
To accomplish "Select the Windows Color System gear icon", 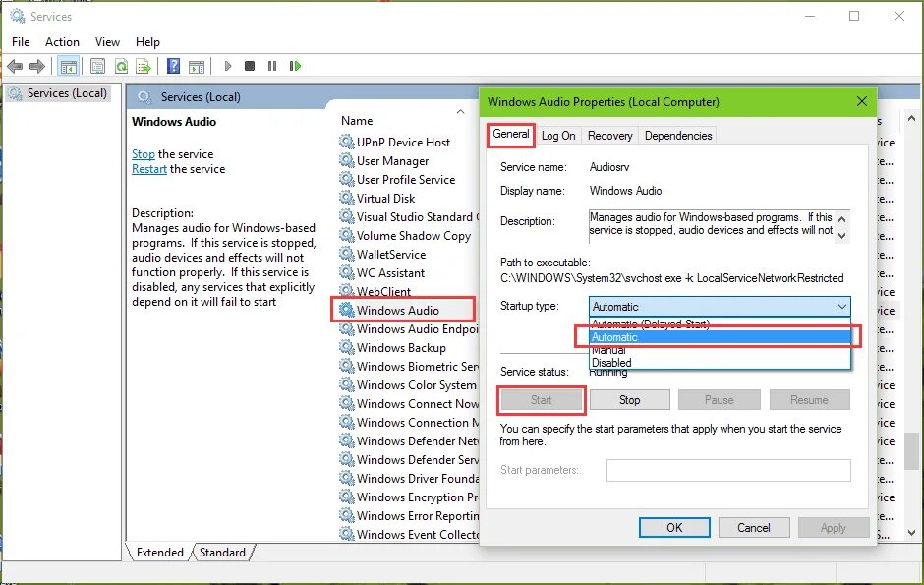I will click(x=346, y=384).
